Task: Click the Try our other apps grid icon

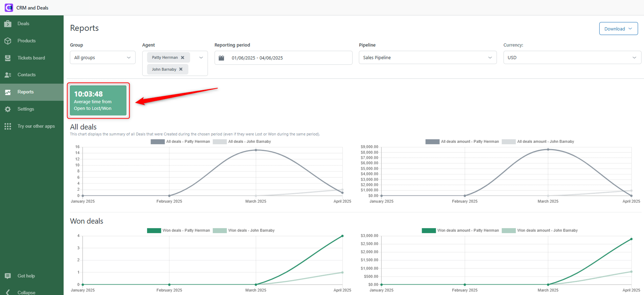Action: pos(8,126)
